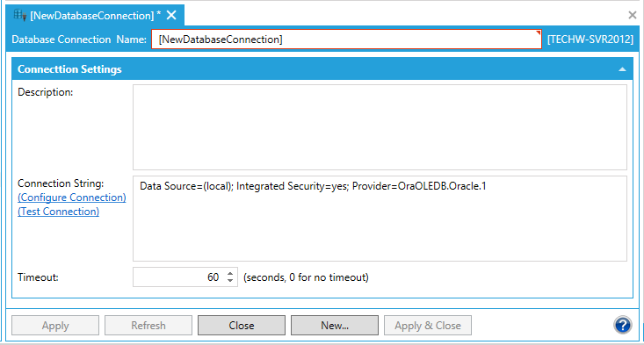Click the Timeout value field showing 60
This screenshot has height=345, width=644.
pos(179,277)
